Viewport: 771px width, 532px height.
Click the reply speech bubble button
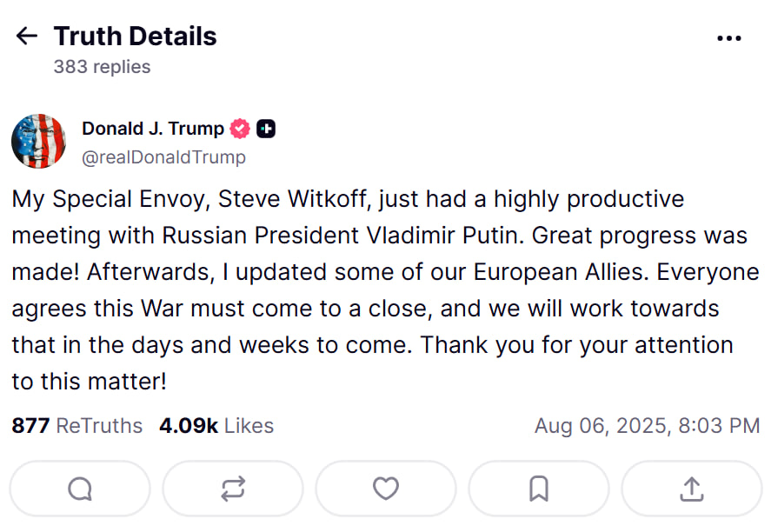pos(80,489)
